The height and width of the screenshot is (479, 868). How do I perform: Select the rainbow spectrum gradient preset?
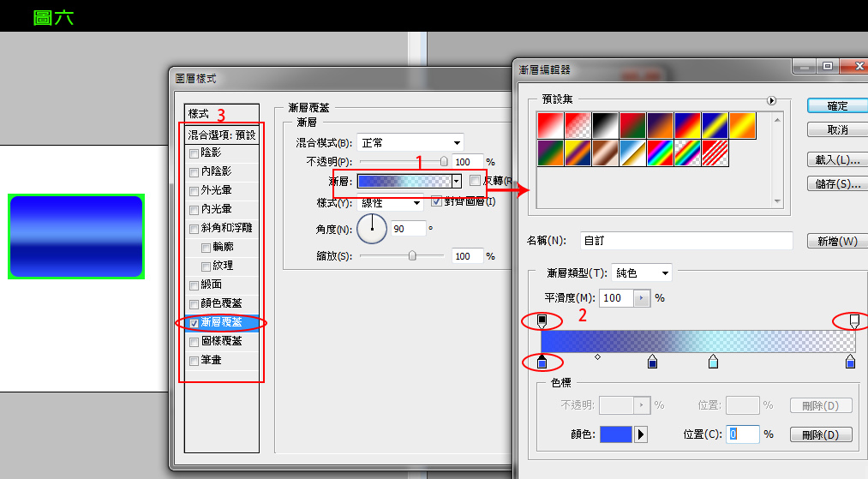pyautogui.click(x=660, y=153)
